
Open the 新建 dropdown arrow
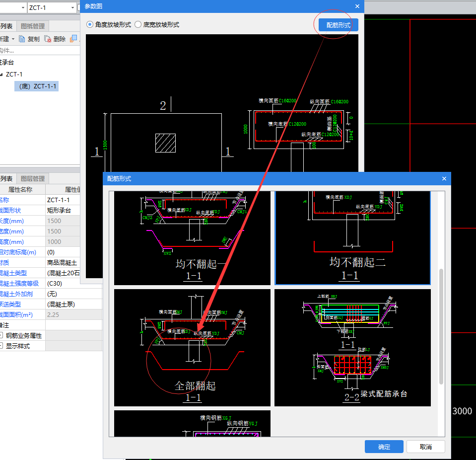13,39
